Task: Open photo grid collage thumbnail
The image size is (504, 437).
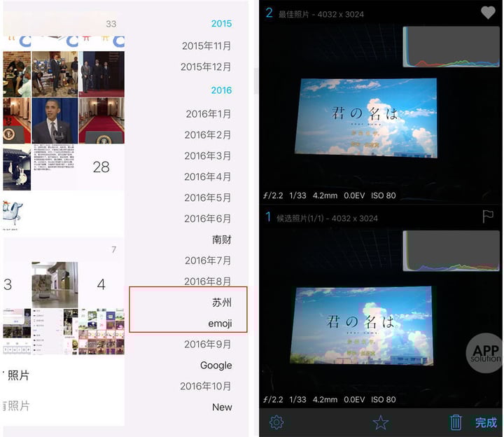Action: tap(101, 331)
